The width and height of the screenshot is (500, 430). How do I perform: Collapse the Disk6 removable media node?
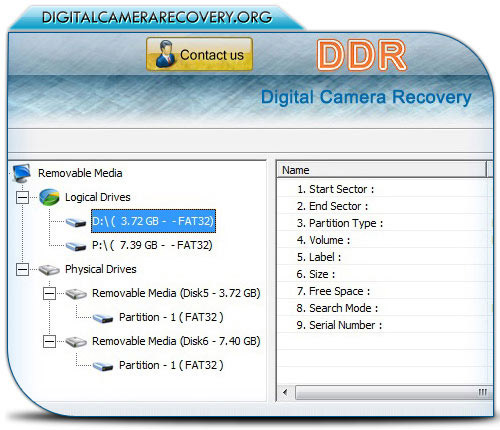(x=49, y=341)
